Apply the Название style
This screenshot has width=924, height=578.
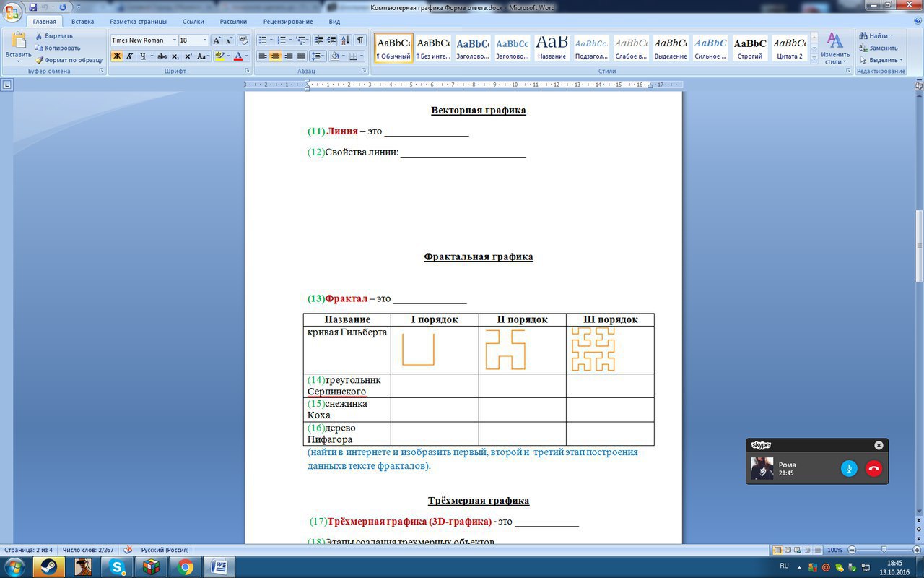click(552, 48)
